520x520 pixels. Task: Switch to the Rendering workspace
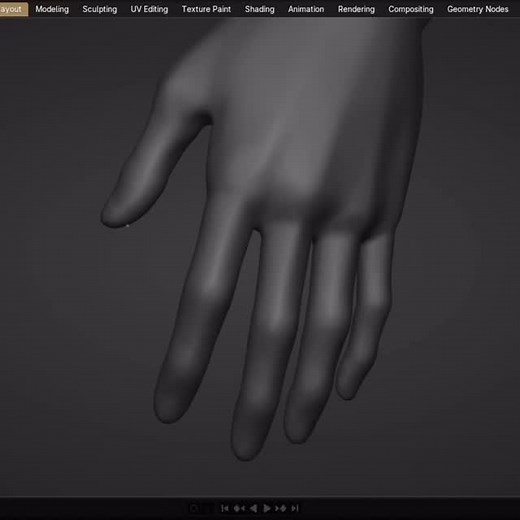pyautogui.click(x=356, y=9)
